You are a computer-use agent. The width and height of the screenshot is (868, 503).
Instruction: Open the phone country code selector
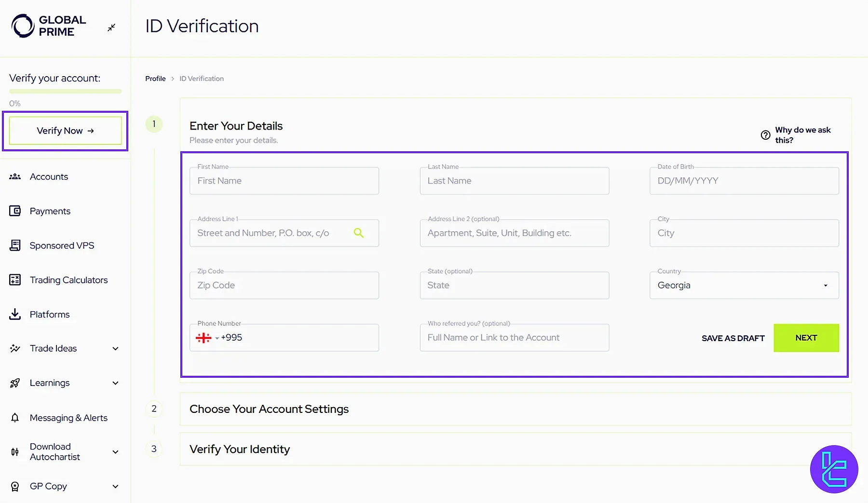[207, 338]
